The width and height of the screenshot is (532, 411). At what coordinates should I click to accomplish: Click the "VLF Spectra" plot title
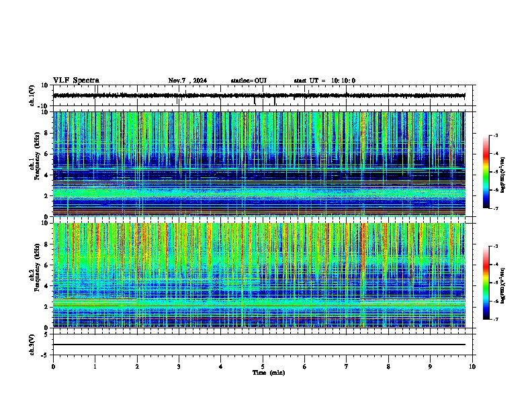76,81
